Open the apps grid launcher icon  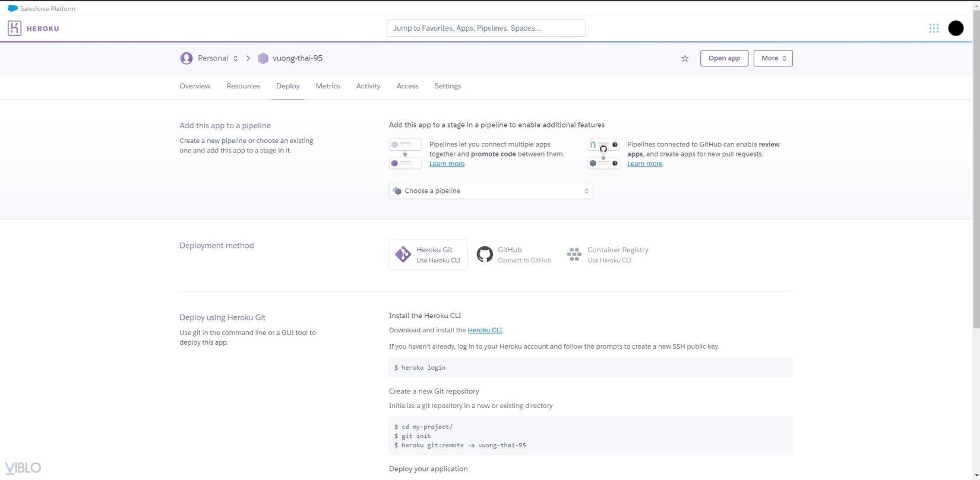[934, 28]
